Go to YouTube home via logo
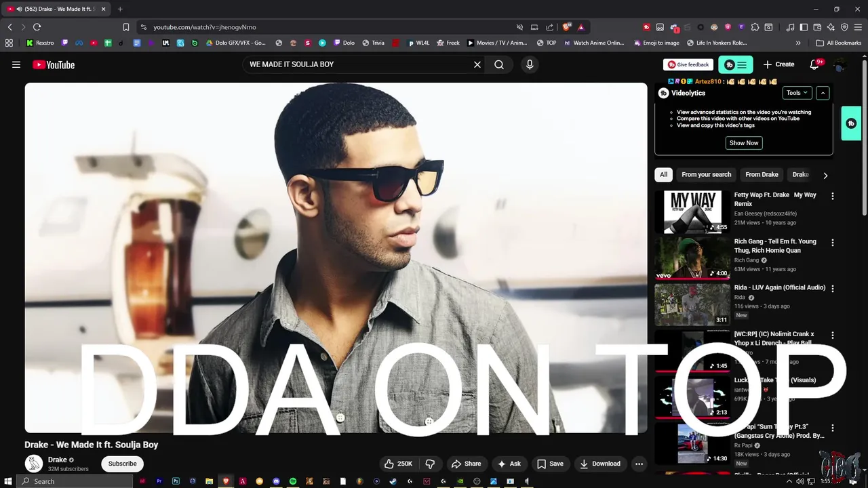 click(x=54, y=64)
